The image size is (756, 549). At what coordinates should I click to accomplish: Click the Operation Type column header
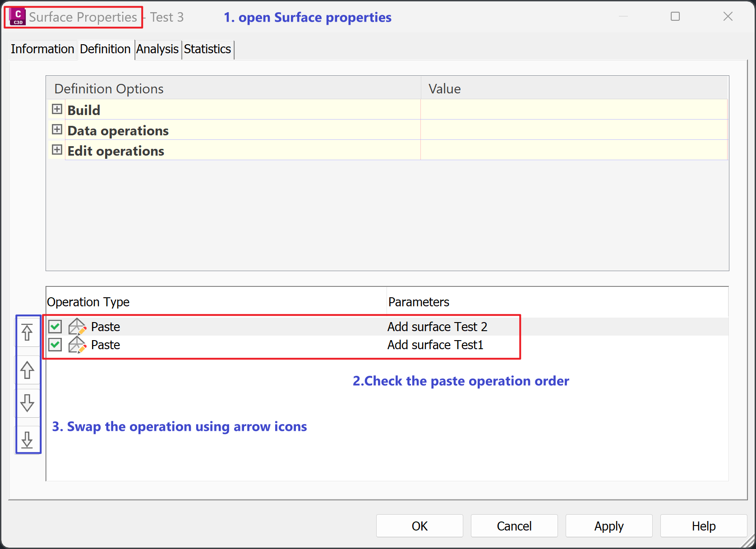click(88, 302)
